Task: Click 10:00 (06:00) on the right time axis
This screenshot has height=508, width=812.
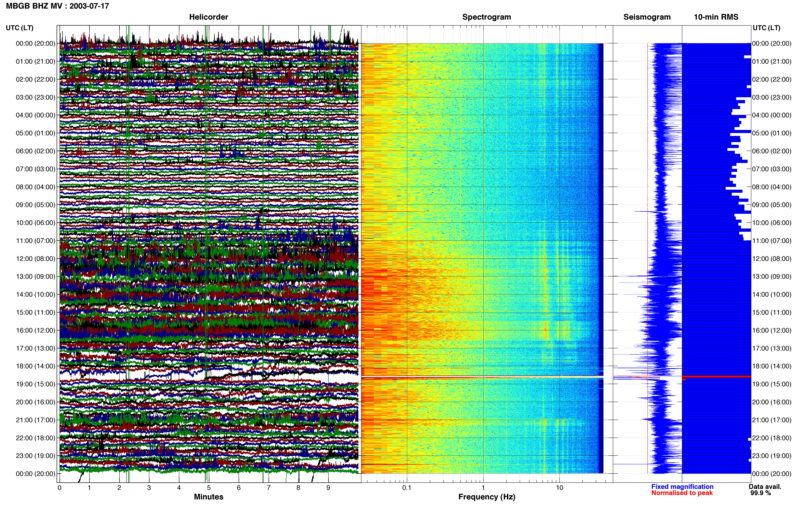Action: tap(772, 222)
